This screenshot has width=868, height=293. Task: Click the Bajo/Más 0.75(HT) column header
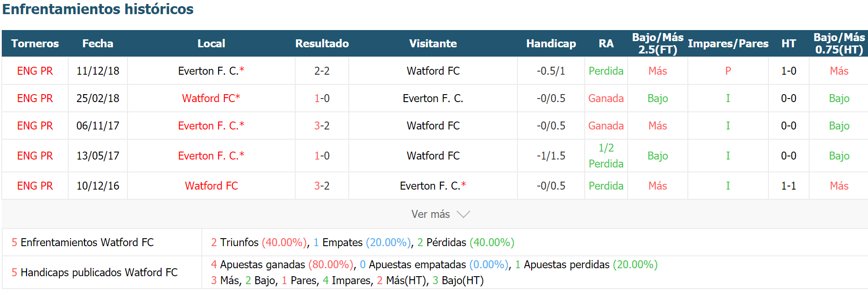(x=839, y=43)
